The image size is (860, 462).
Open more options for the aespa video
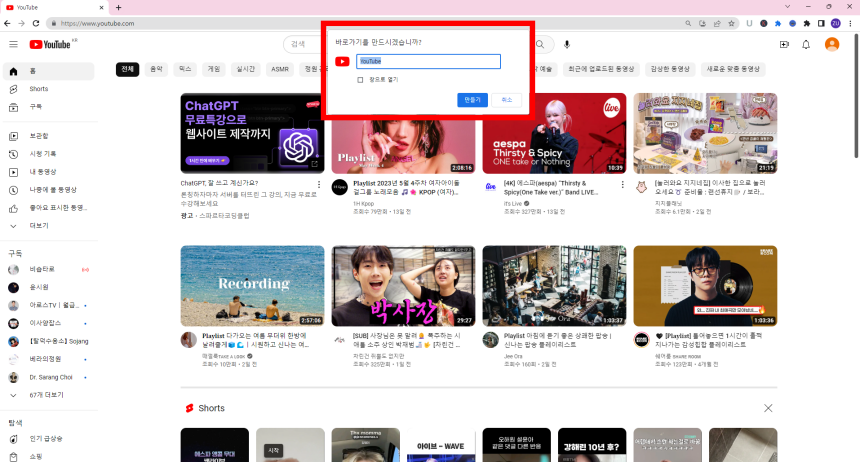(622, 184)
